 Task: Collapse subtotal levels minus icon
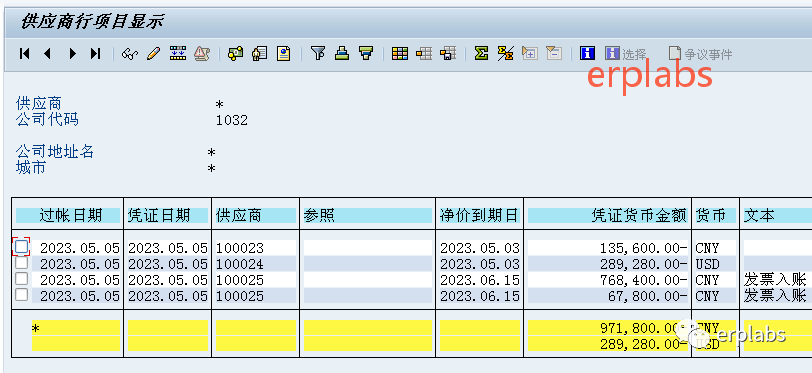pyautogui.click(x=554, y=53)
